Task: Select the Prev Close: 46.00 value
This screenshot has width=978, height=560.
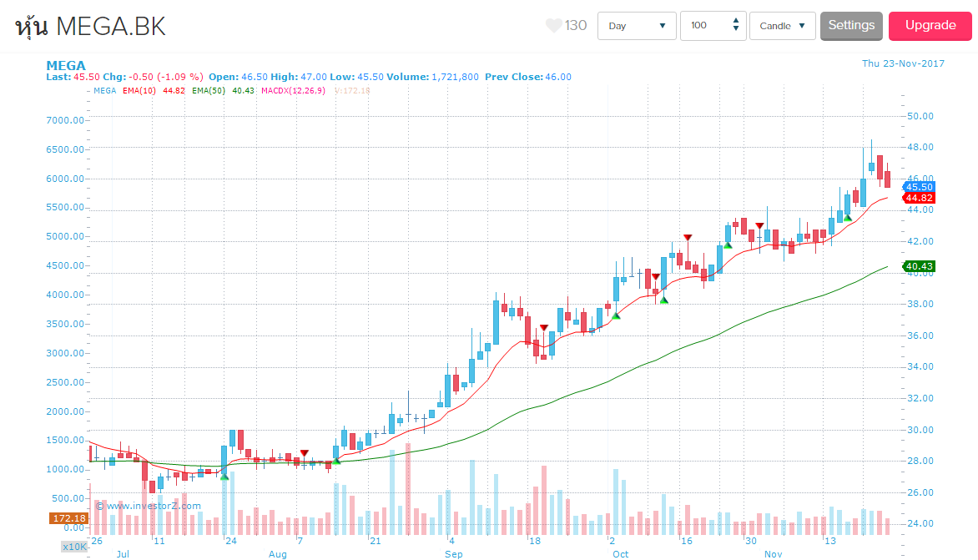Action: click(x=527, y=77)
